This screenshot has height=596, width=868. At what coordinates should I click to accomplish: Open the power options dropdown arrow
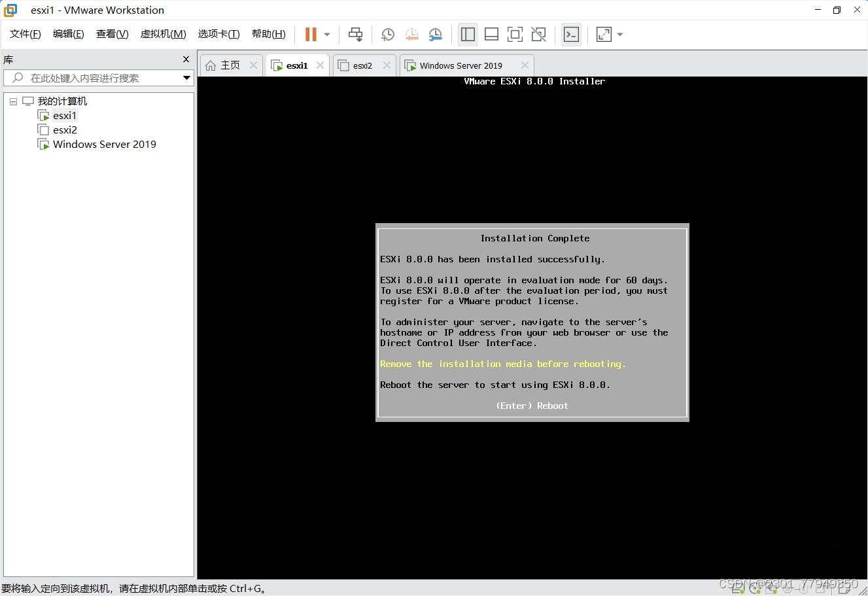pos(327,35)
